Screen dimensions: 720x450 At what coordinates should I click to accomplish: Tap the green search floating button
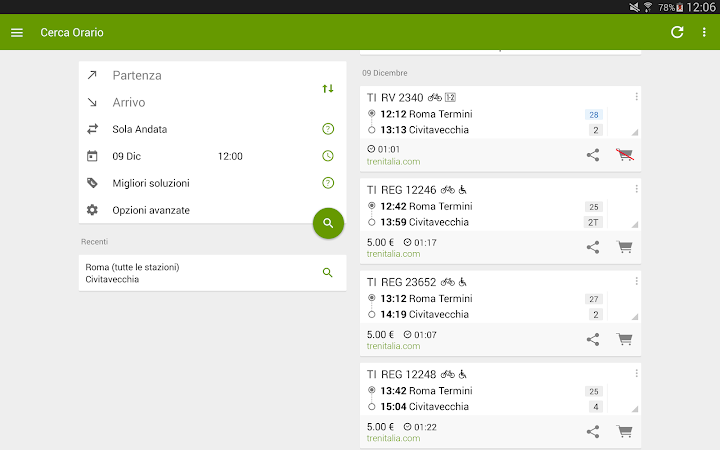(328, 223)
